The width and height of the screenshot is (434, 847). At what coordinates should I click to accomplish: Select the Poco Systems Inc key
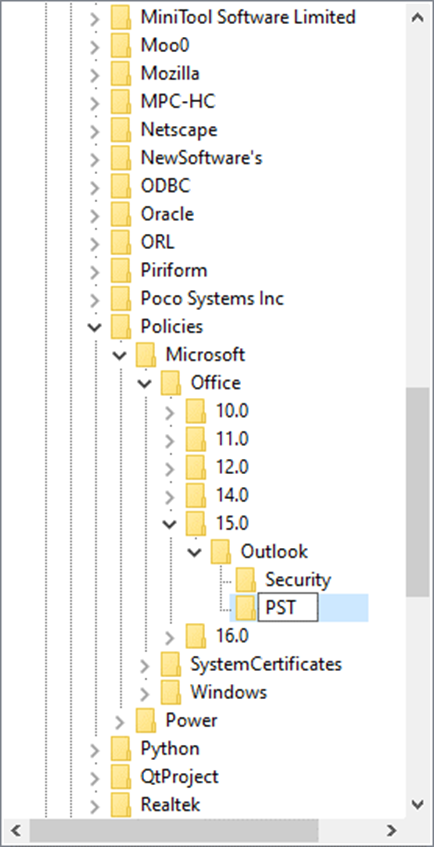coord(212,298)
